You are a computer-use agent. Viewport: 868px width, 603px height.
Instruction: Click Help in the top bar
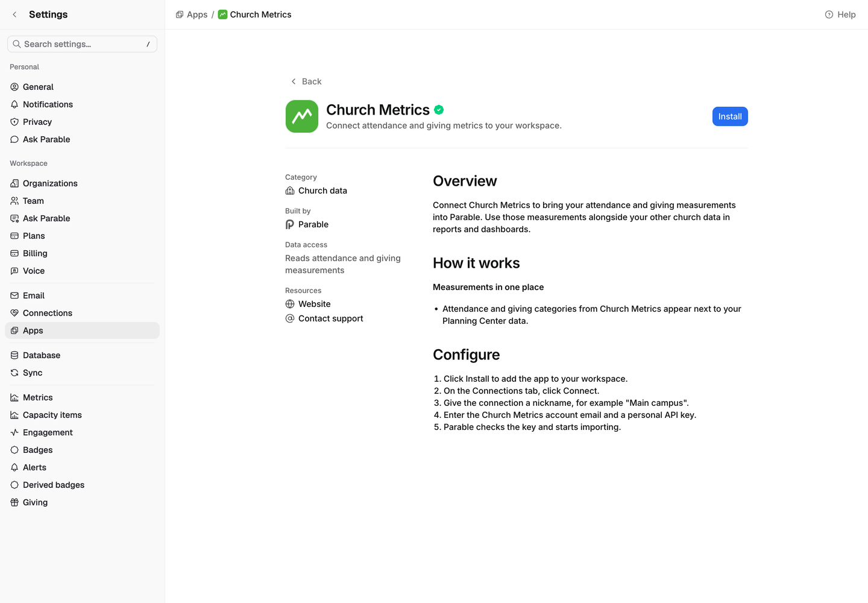tap(840, 14)
